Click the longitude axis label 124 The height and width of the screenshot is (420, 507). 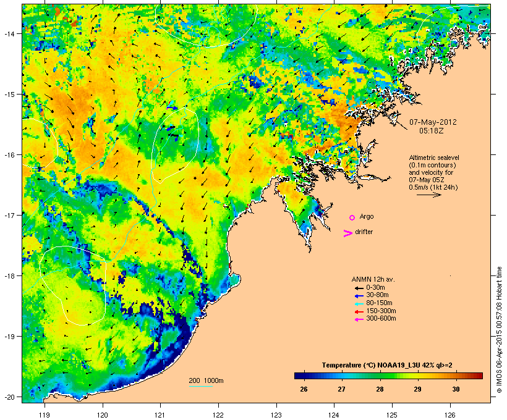coord(334,415)
